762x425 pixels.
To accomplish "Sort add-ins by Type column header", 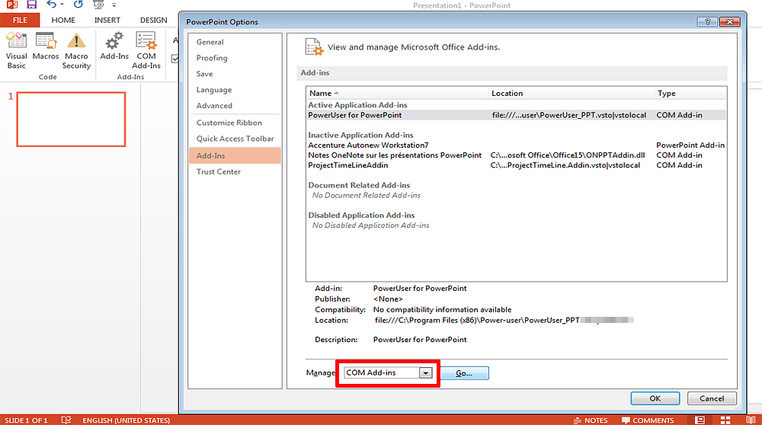I will [x=691, y=93].
